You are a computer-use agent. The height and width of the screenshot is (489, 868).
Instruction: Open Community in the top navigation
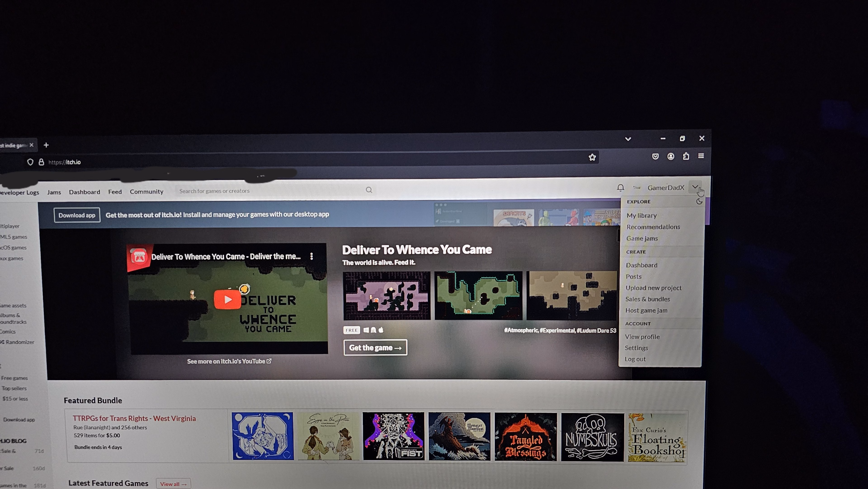coord(146,192)
